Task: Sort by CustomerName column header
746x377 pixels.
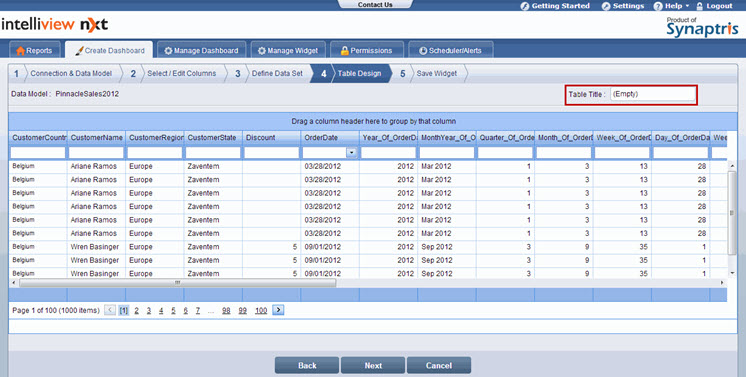Action: [x=96, y=138]
